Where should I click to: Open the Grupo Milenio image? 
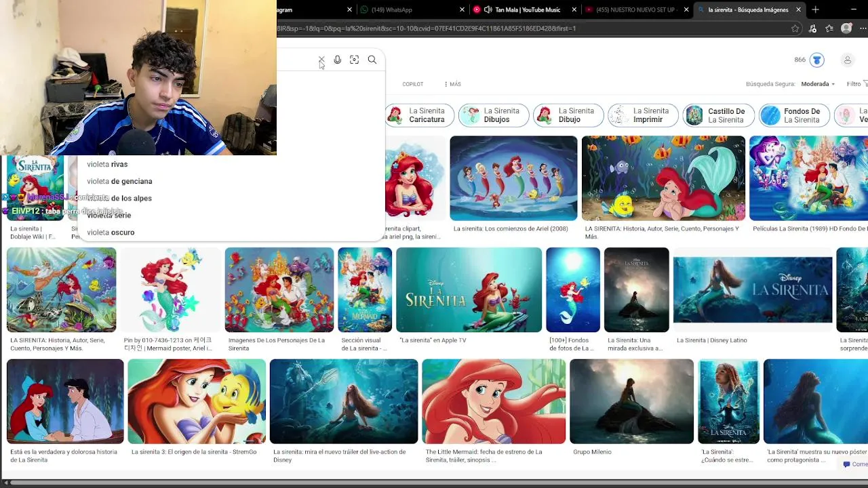631,401
